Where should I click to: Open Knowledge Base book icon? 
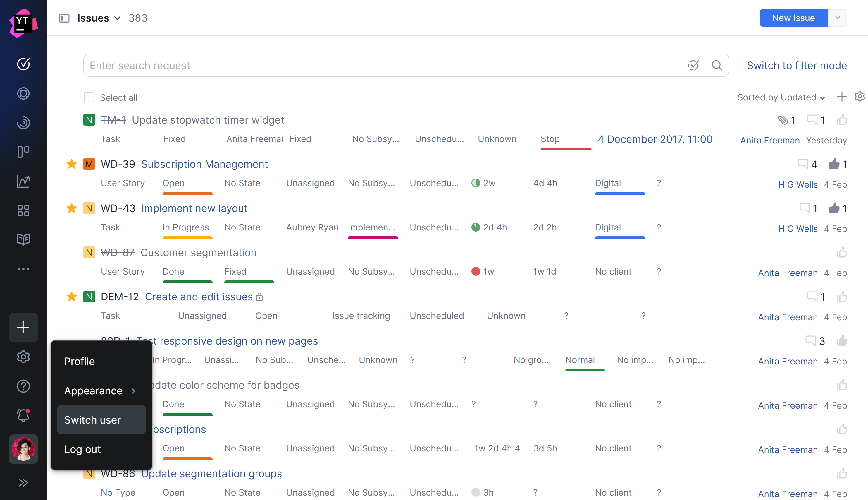(23, 239)
